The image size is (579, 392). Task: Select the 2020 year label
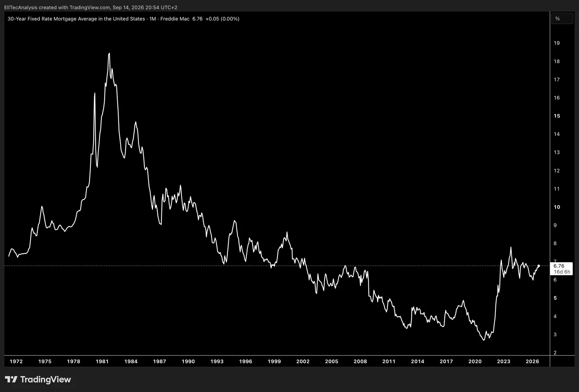click(x=475, y=361)
